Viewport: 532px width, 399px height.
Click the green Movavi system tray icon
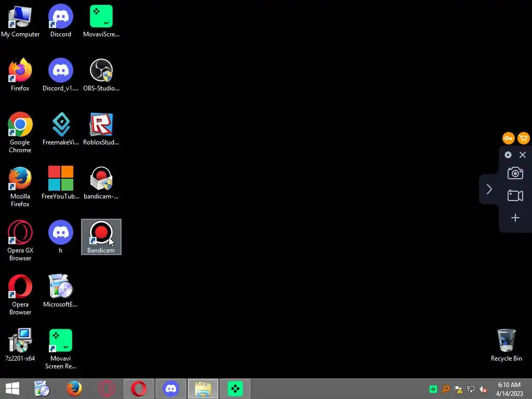(433, 389)
